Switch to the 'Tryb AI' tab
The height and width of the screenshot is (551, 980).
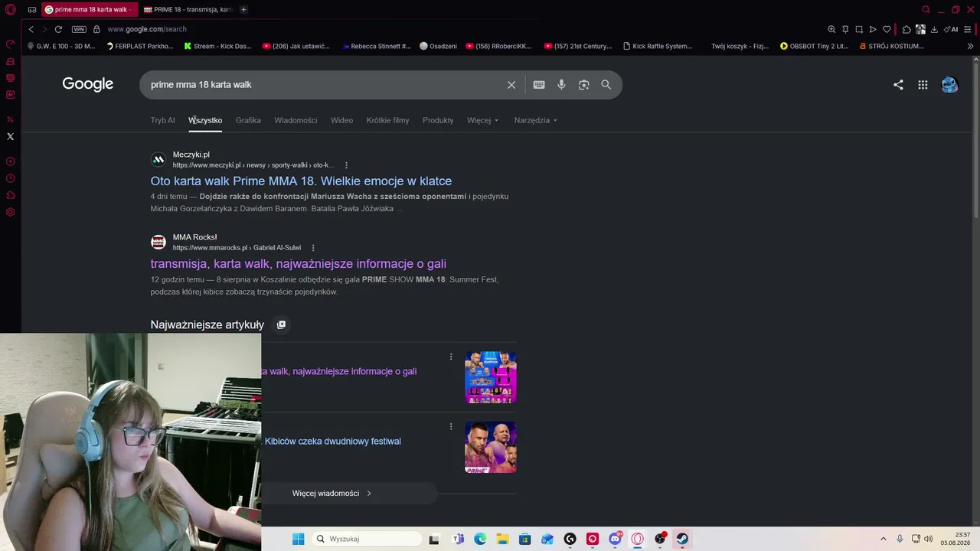[162, 120]
